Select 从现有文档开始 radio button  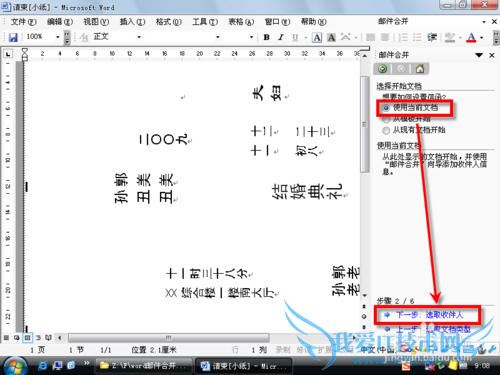(386, 130)
